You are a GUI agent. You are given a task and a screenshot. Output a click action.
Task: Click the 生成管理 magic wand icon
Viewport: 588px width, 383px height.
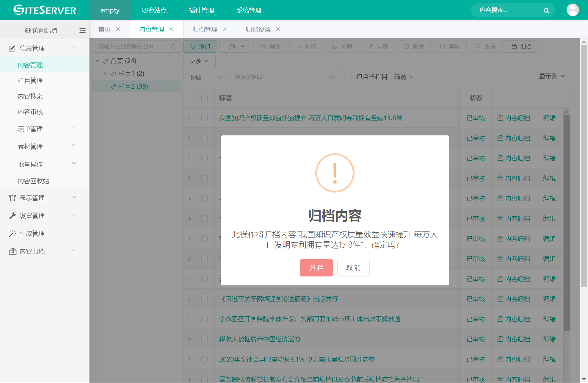[12, 234]
